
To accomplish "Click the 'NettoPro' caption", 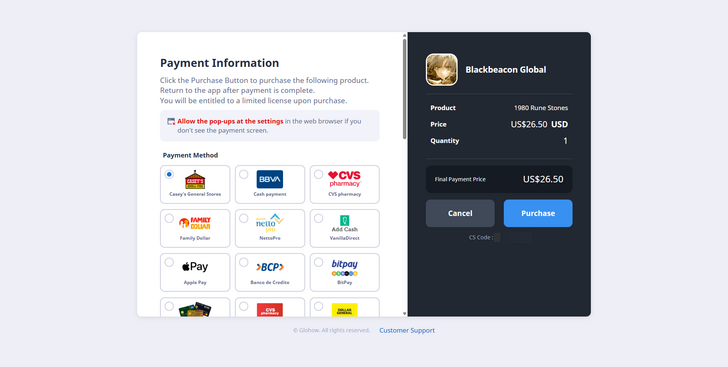I will (x=270, y=238).
